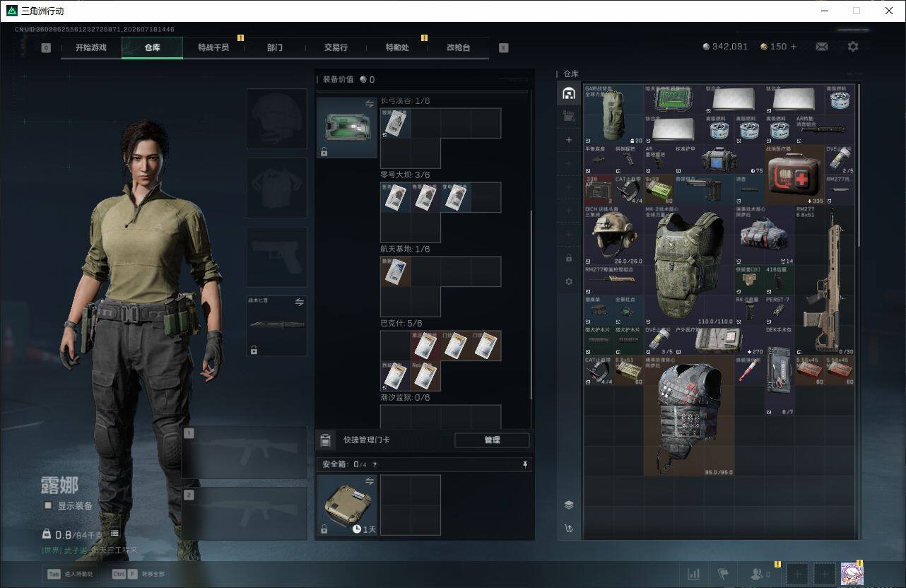
Task: Open the player avatar at bottom right
Action: 852,574
